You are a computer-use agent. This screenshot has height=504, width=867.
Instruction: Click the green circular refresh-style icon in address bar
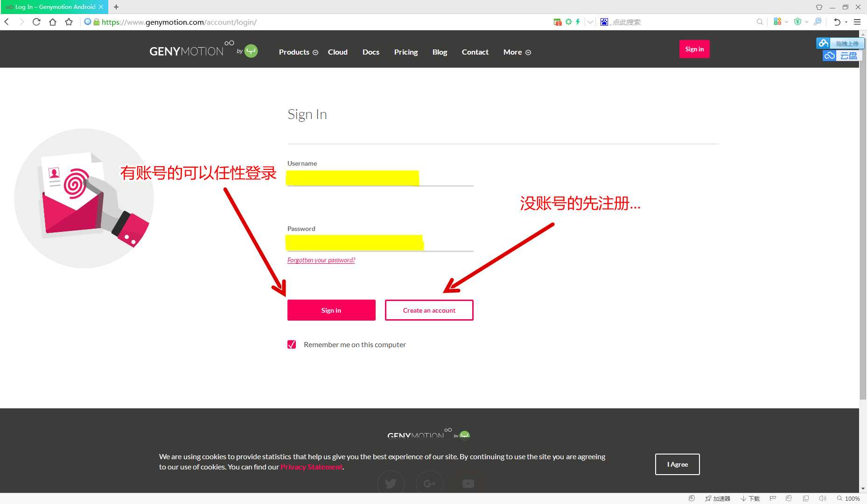click(568, 21)
